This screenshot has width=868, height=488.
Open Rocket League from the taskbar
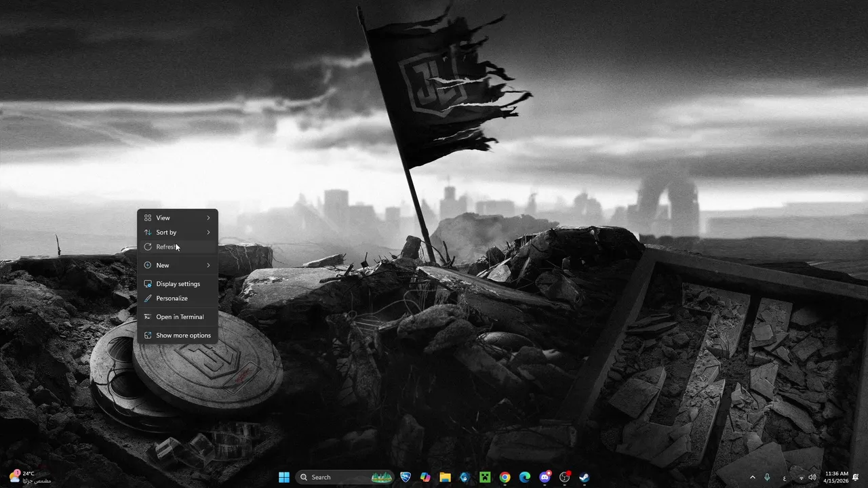point(406,477)
